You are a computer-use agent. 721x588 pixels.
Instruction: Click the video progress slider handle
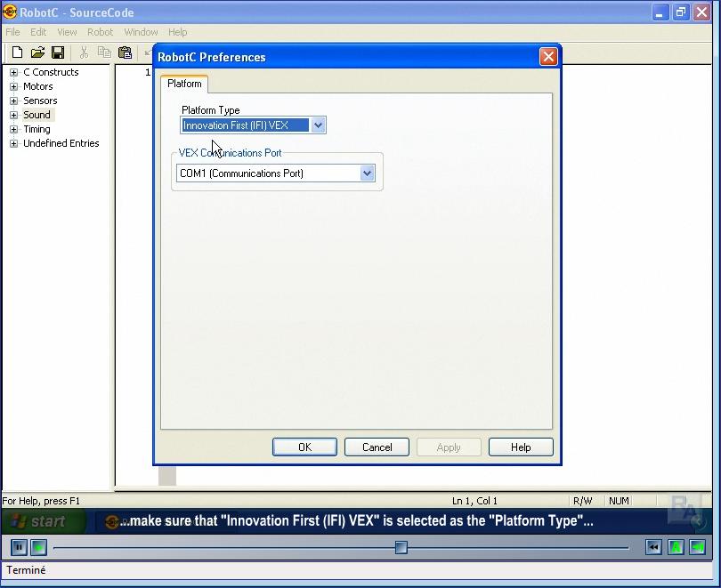[x=401, y=547]
